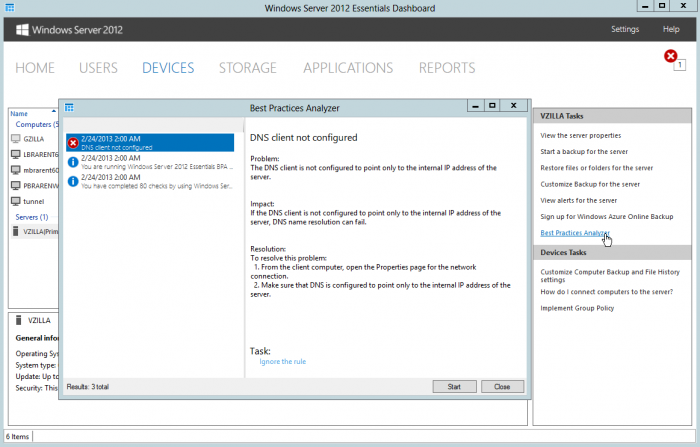Click the Close button in Best Practices Analyzer
This screenshot has height=447, width=700.
pyautogui.click(x=502, y=387)
